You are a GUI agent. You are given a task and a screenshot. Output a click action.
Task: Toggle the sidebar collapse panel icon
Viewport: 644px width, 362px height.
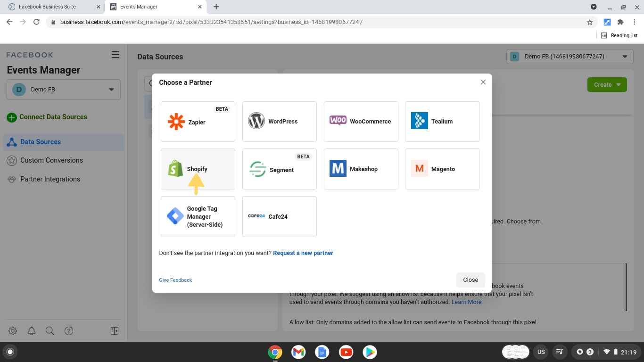click(115, 331)
